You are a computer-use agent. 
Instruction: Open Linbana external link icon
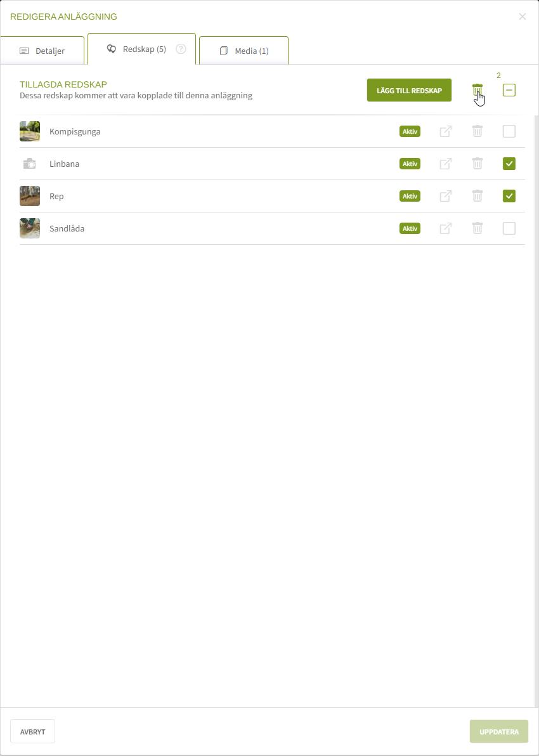pyautogui.click(x=446, y=164)
